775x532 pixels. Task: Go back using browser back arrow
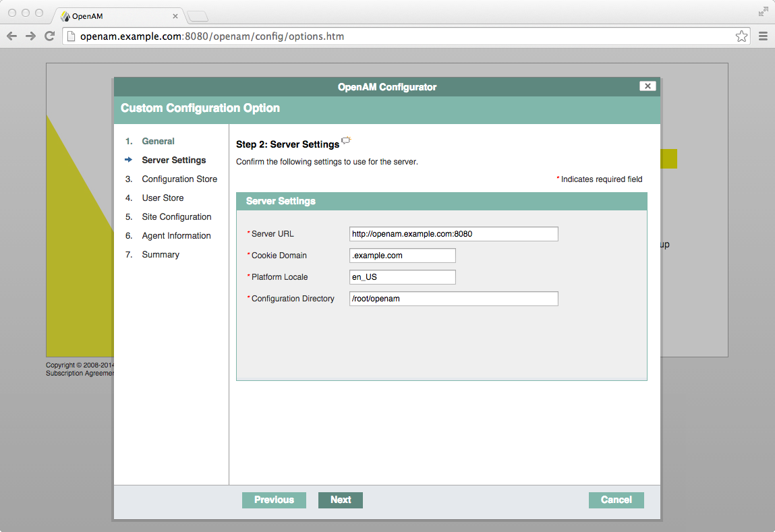[x=12, y=36]
